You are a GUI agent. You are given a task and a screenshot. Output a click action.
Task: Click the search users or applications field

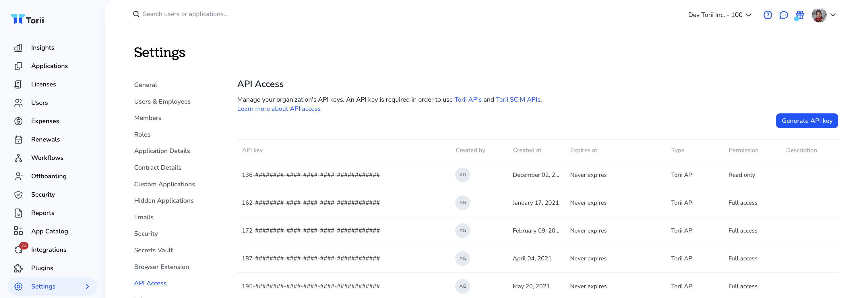[x=185, y=14]
